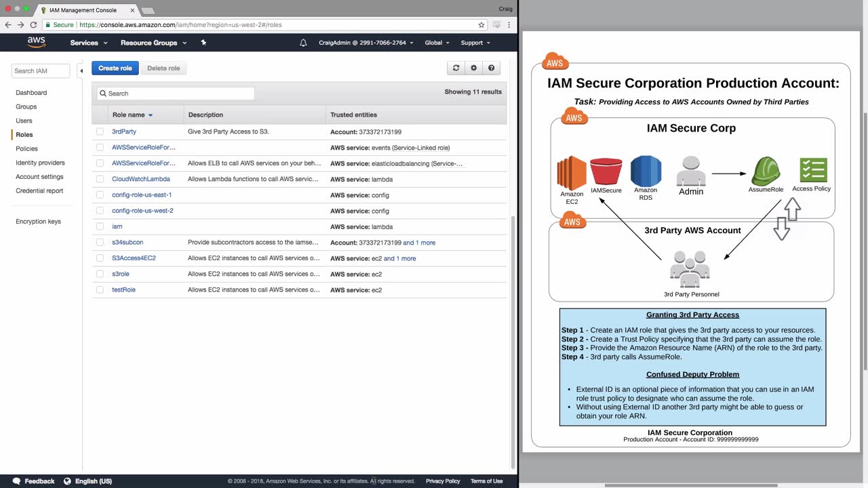Click the Delete role button

coord(163,68)
